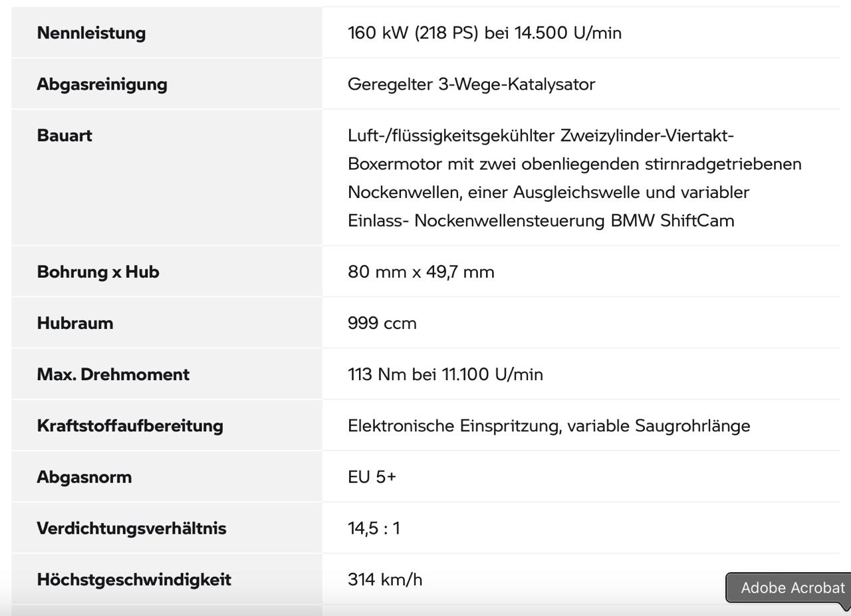The image size is (851, 616).
Task: Select the Geregelter 3-Wege-Katalysator value
Action: coord(471,84)
